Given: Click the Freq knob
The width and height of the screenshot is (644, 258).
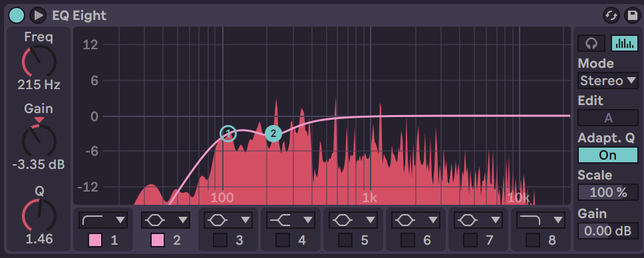Looking at the screenshot, I should (39, 62).
